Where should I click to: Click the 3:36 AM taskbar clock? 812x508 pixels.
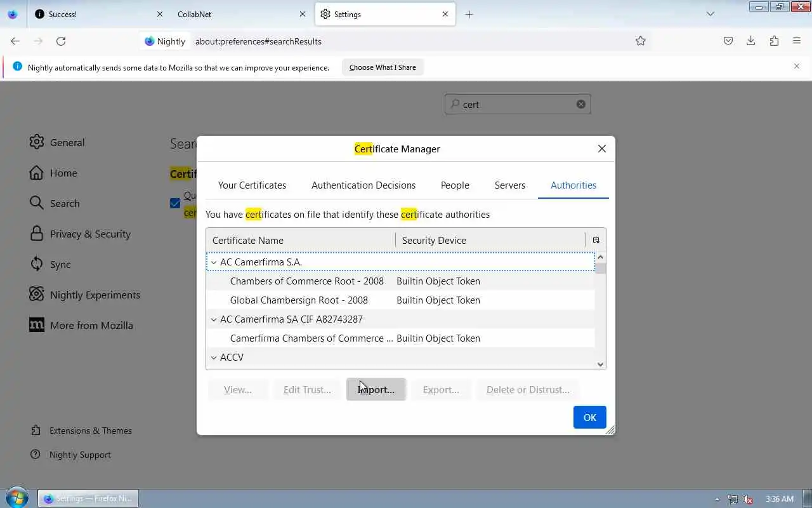click(780, 499)
